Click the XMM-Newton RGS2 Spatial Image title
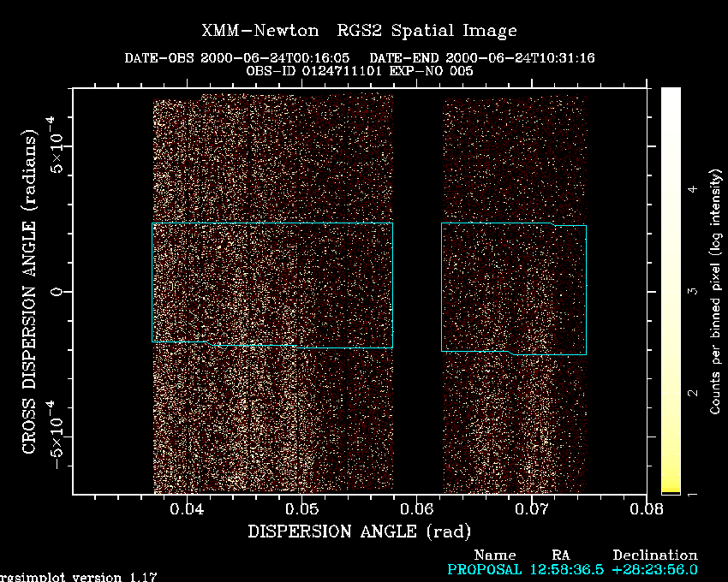 click(x=359, y=31)
